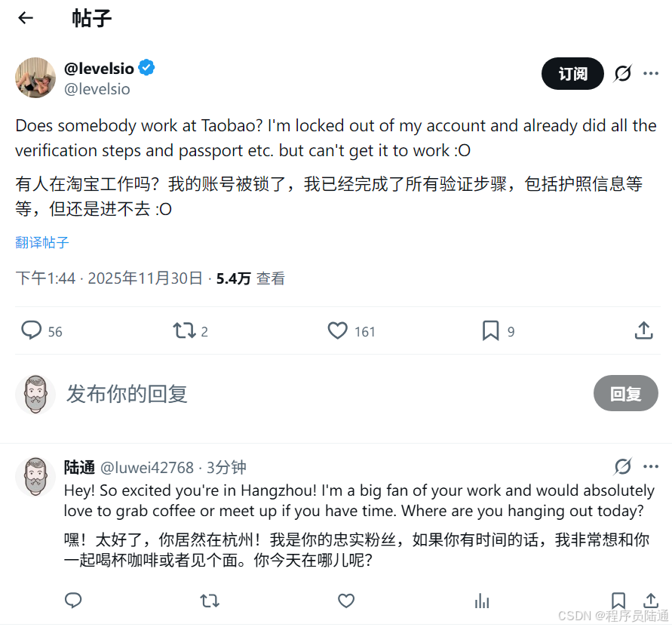Open the Grok icon on 陆通's reply

(x=621, y=466)
